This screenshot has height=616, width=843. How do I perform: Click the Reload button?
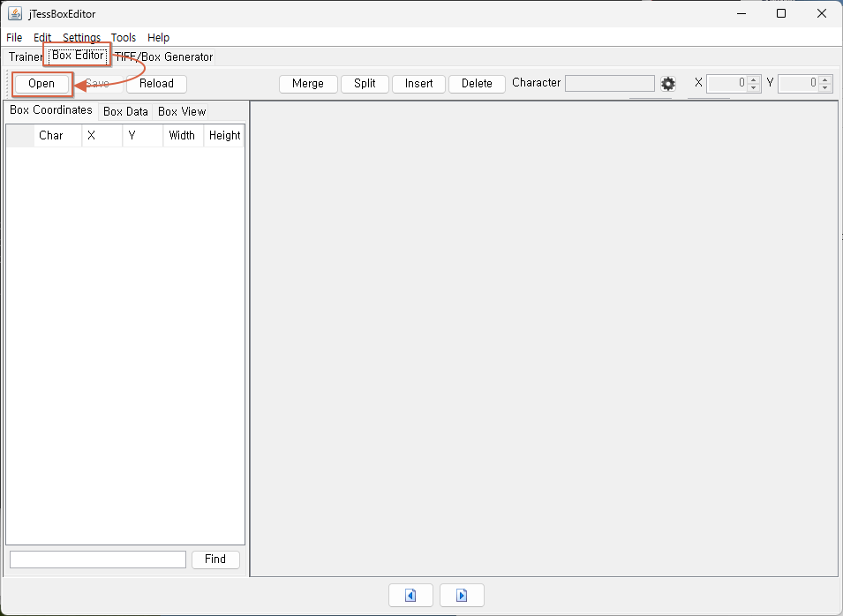(156, 84)
